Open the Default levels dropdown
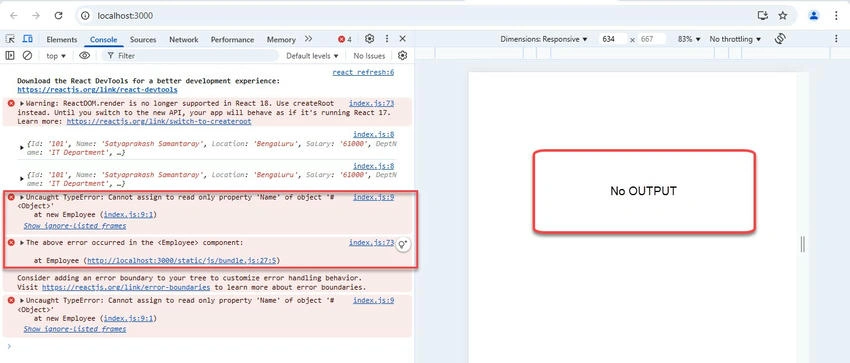The height and width of the screenshot is (363, 850). (312, 56)
